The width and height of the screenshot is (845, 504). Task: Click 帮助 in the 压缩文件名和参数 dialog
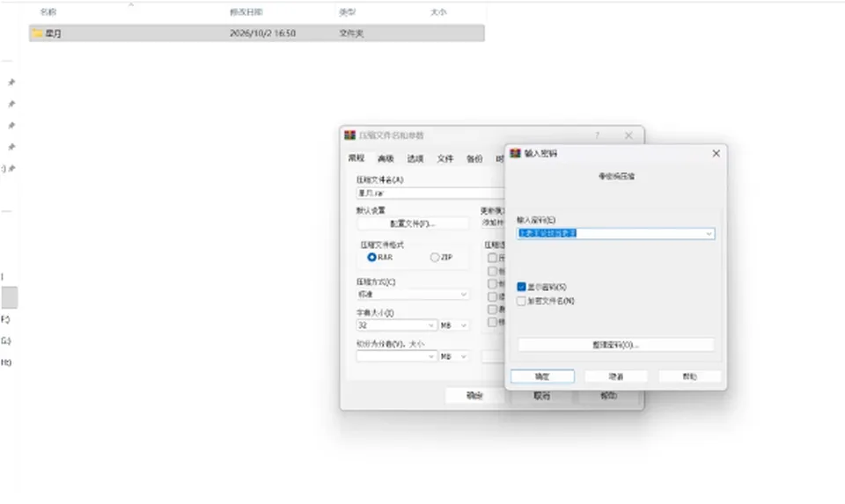point(608,396)
